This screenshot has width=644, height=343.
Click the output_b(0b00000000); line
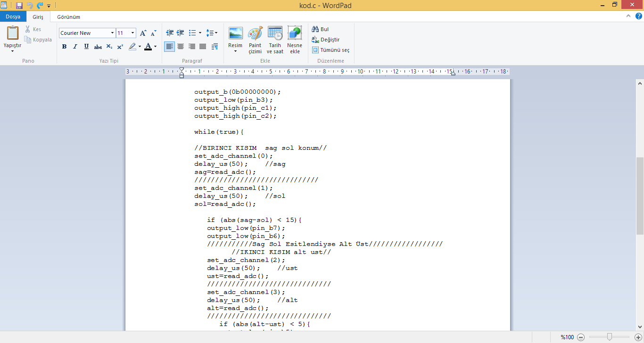coord(238,92)
